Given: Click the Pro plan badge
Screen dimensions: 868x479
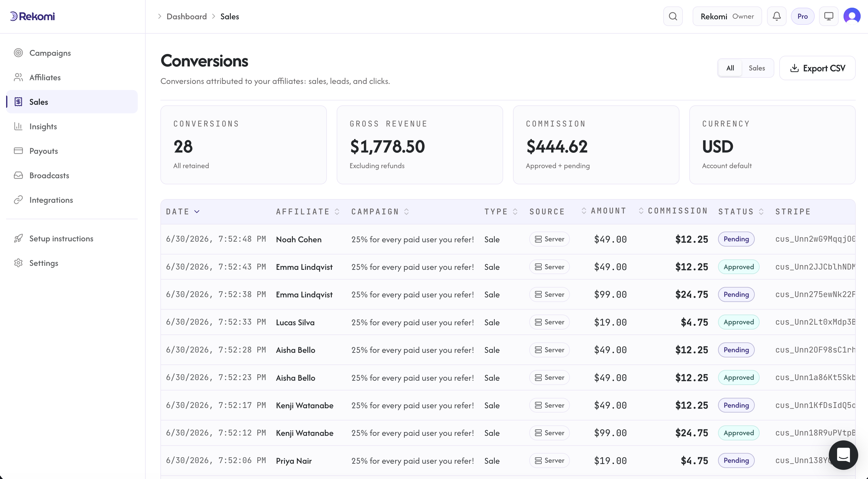Looking at the screenshot, I should point(803,16).
